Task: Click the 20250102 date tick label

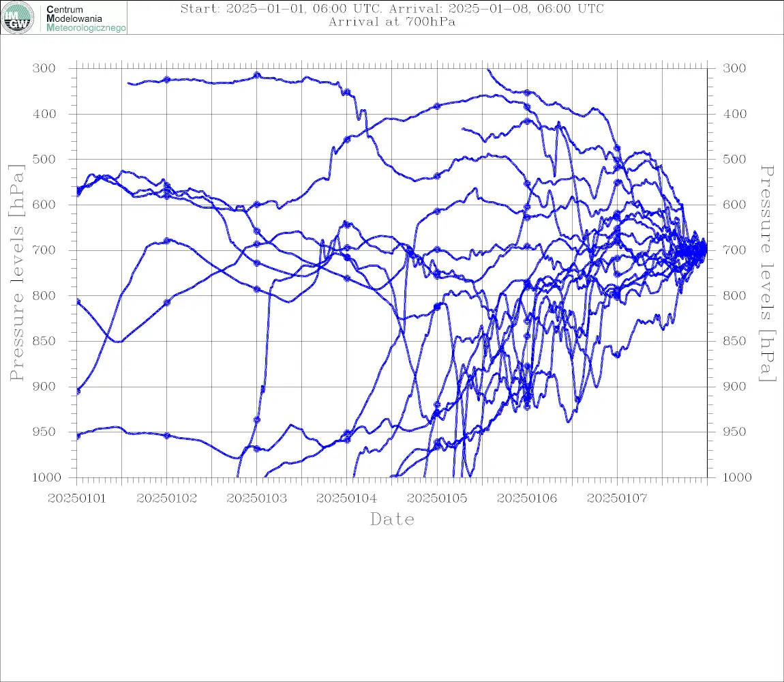Action: (167, 499)
